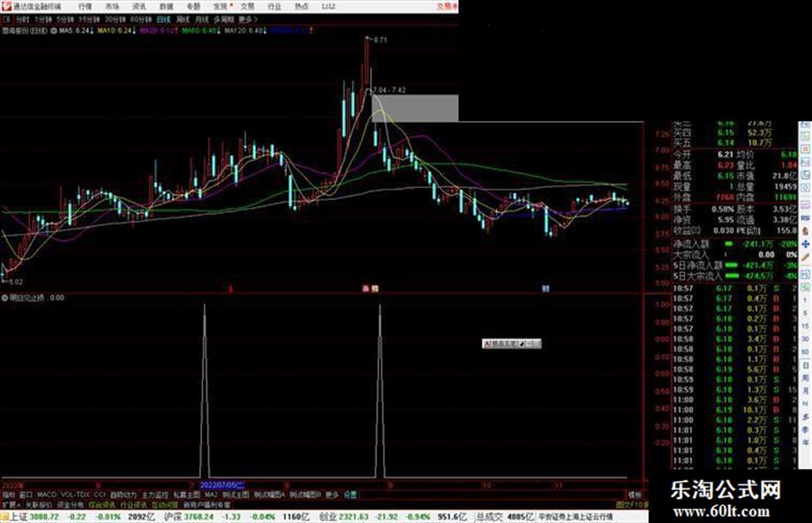Expand 更多 indicator list at bottom

pos(332,495)
